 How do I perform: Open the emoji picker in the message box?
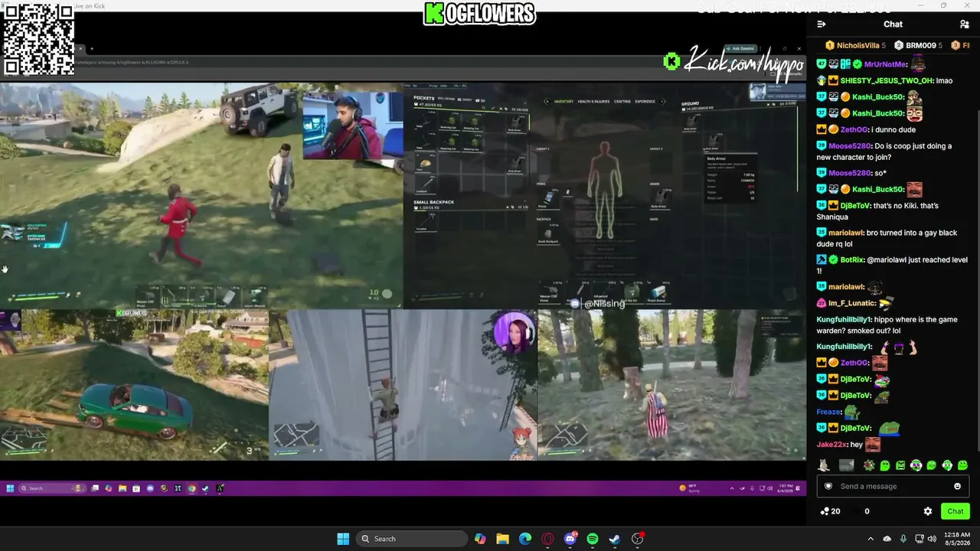[957, 486]
